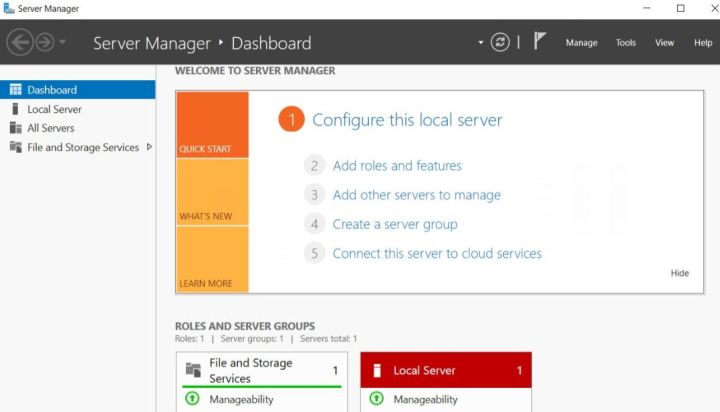
Task: Expand File and Storage Services submenu
Action: click(150, 147)
